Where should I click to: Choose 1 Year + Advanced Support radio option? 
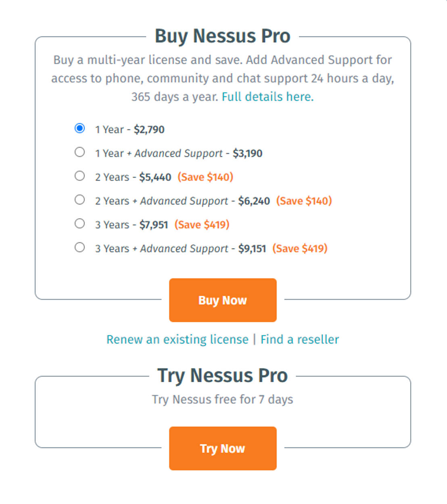click(80, 152)
